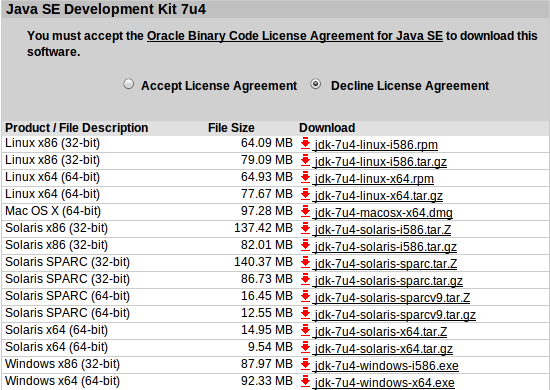This screenshot has height=390, width=550.
Task: Select Decline License Agreement radio button
Action: click(x=316, y=84)
